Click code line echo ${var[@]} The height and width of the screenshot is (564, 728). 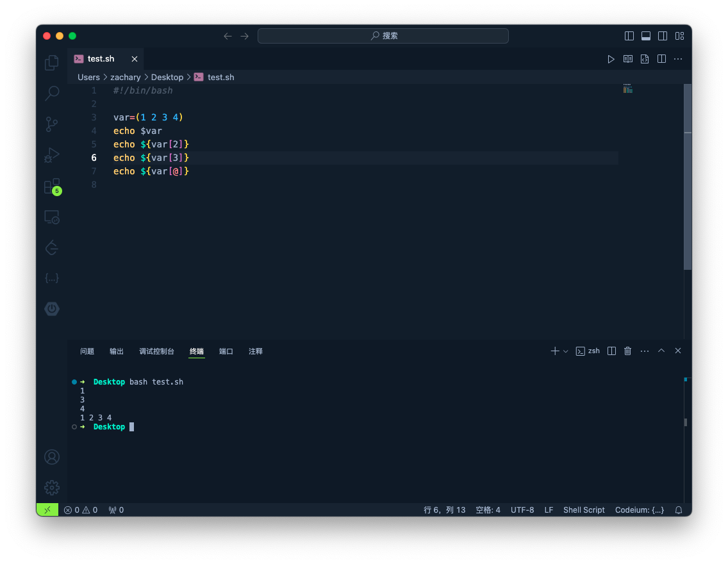coord(151,171)
